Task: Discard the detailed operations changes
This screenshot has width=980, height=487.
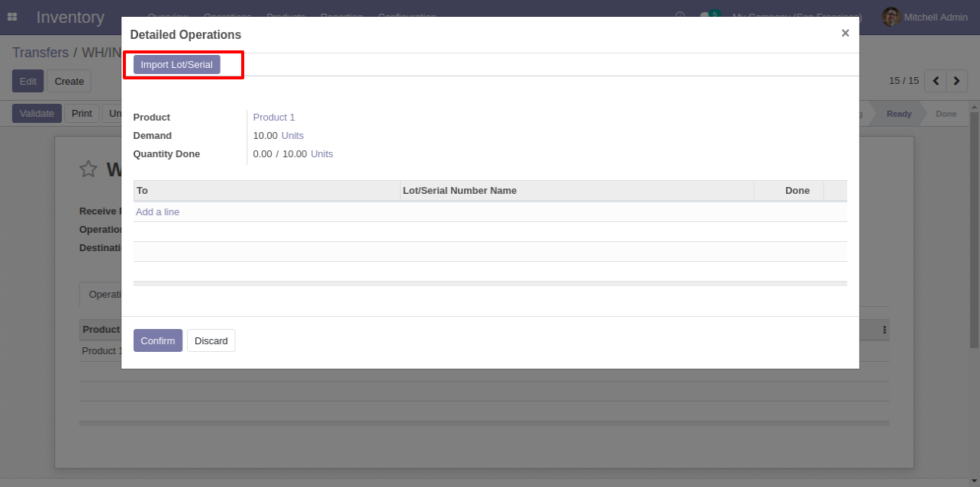Action: (211, 340)
